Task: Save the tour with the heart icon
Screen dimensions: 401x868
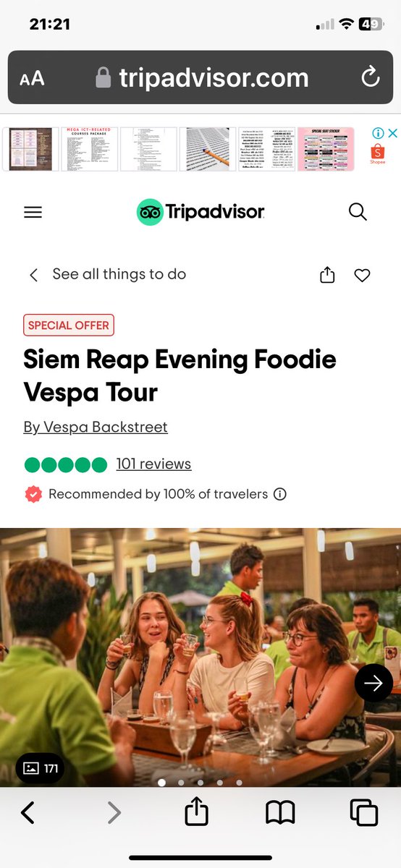Action: [x=362, y=275]
